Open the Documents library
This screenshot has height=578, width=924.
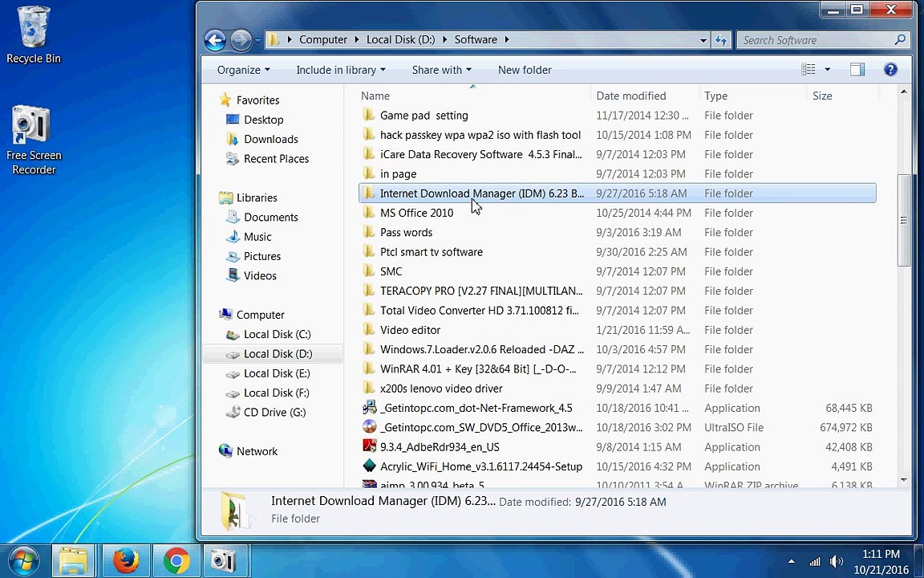(x=270, y=217)
